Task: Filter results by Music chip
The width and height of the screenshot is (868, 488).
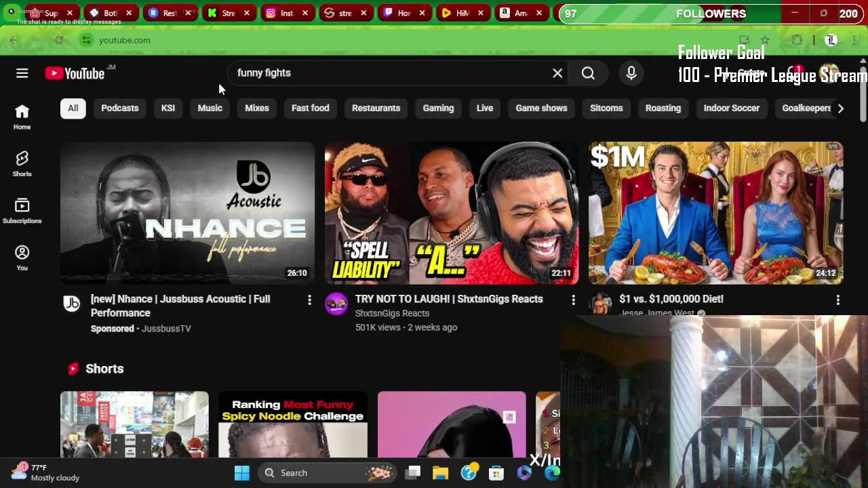Action: coord(210,108)
